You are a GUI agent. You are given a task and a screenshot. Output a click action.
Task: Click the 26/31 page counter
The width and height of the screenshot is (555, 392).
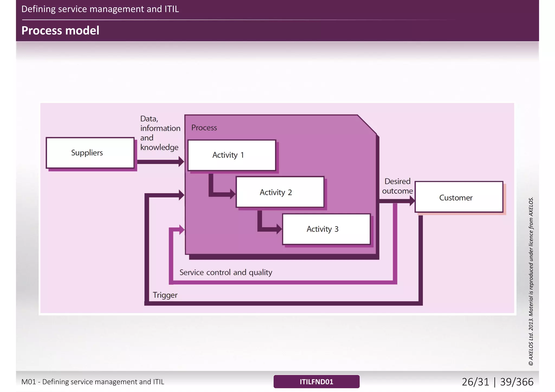pyautogui.click(x=475, y=382)
